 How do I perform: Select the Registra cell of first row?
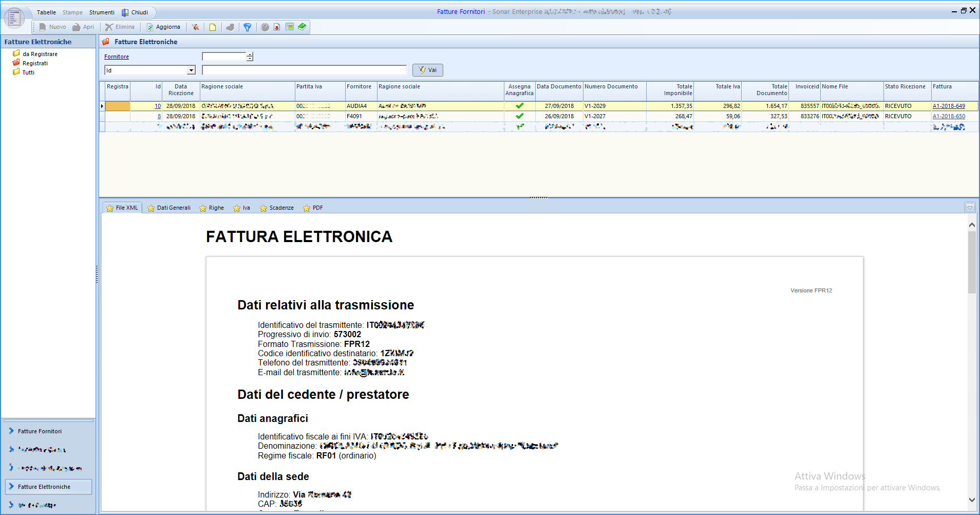coord(118,106)
